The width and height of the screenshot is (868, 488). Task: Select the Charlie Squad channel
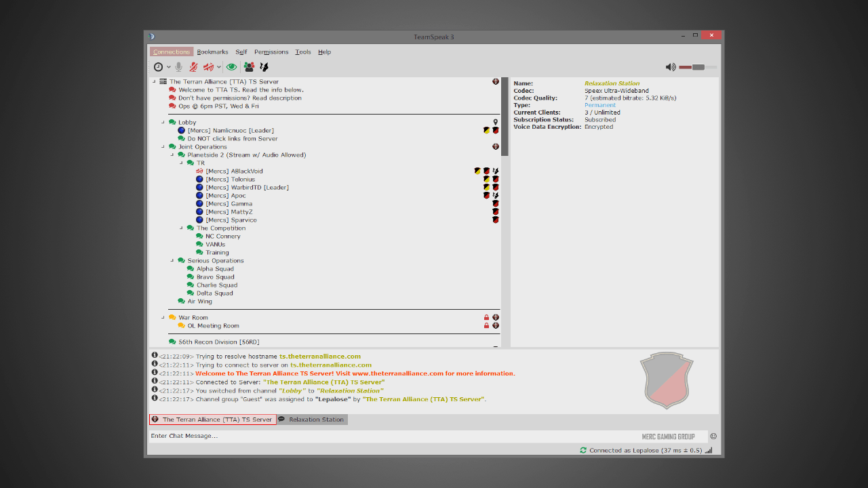click(x=217, y=285)
